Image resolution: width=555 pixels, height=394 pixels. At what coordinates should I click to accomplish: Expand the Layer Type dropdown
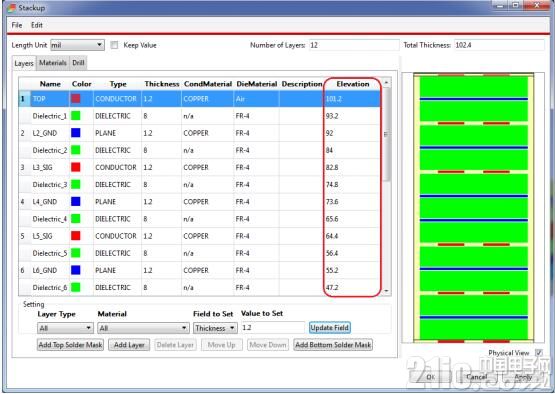pos(65,328)
